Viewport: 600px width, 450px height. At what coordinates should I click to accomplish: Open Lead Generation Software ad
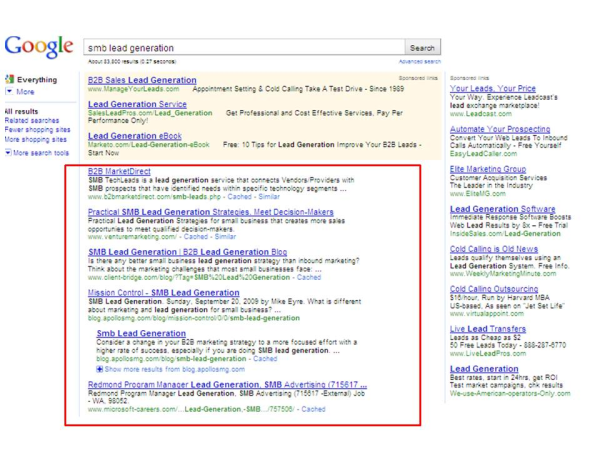[502, 209]
